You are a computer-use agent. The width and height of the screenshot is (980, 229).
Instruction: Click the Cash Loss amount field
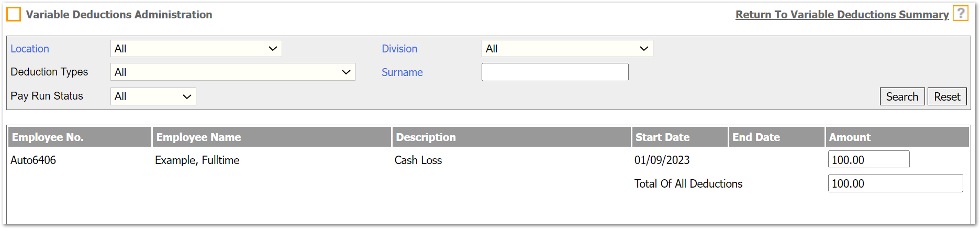coord(868,160)
